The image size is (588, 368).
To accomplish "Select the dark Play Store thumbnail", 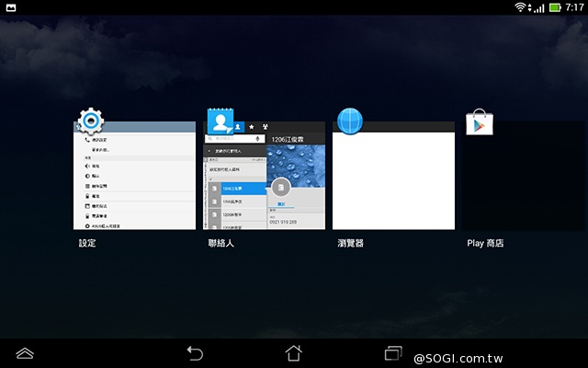I will [523, 176].
